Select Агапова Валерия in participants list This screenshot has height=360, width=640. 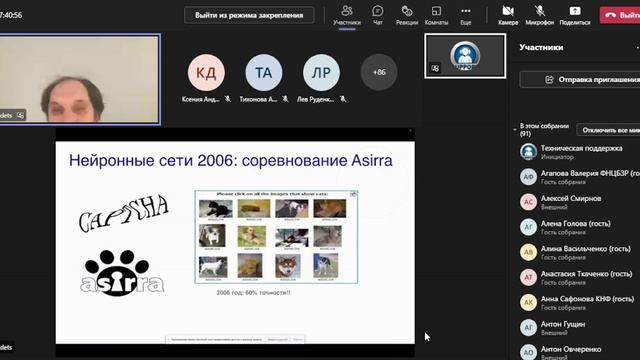point(580,177)
